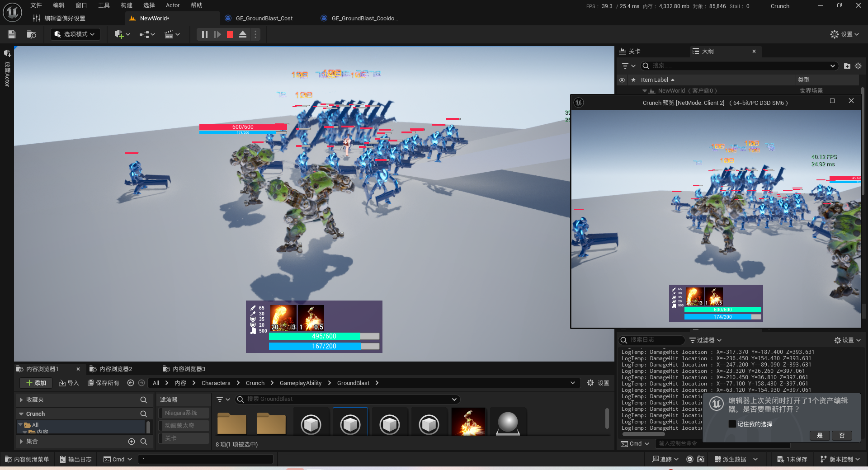Open the toolbar 设置 dropdown at top right

click(x=844, y=34)
